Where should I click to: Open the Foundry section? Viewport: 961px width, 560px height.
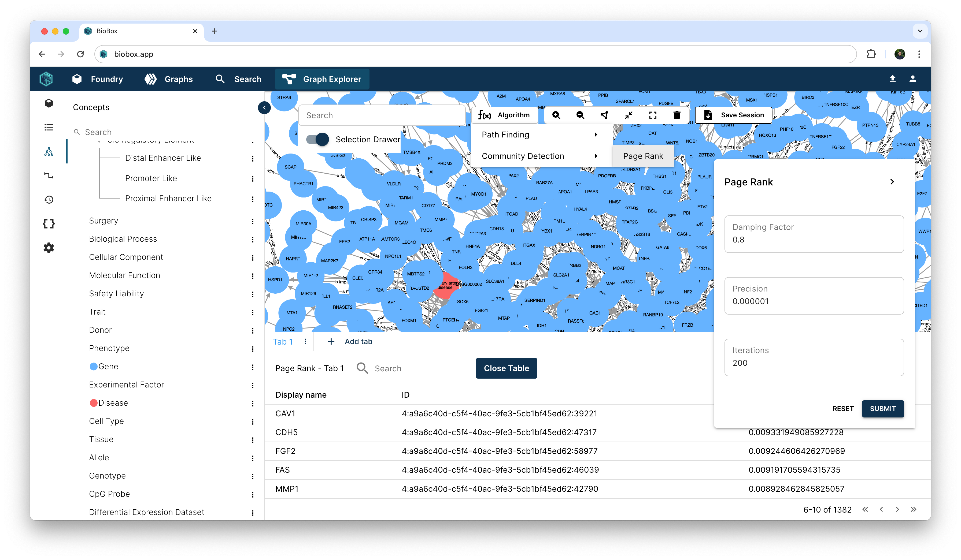click(x=98, y=79)
